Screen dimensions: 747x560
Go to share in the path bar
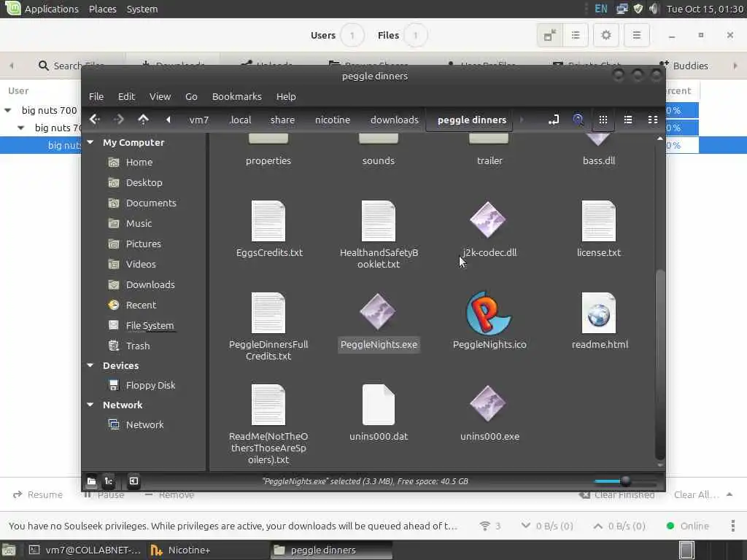point(282,120)
